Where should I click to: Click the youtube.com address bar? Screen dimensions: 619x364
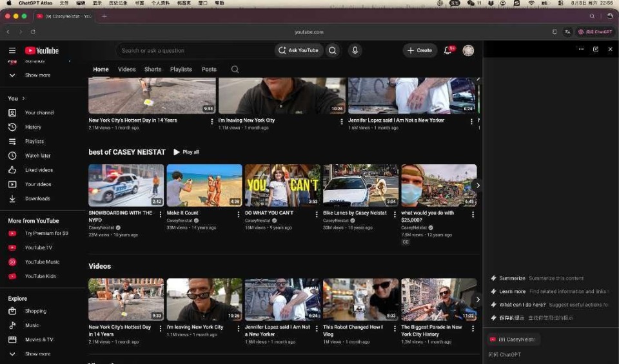pos(309,32)
